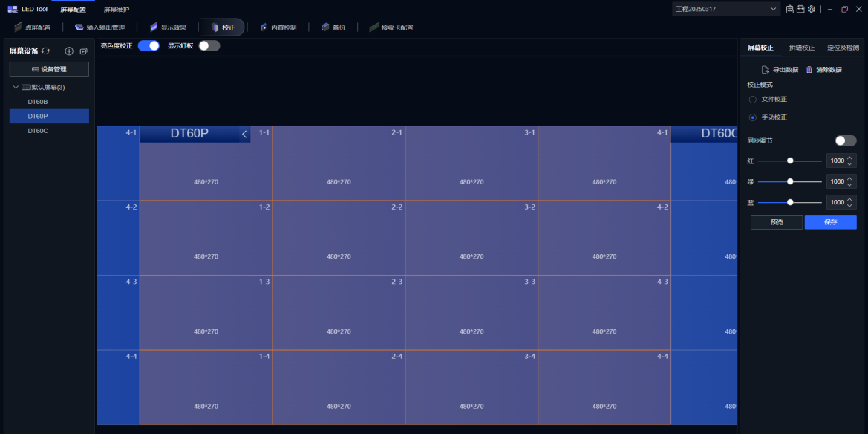Turn off the 亮色度校正 switch

pyautogui.click(x=149, y=45)
